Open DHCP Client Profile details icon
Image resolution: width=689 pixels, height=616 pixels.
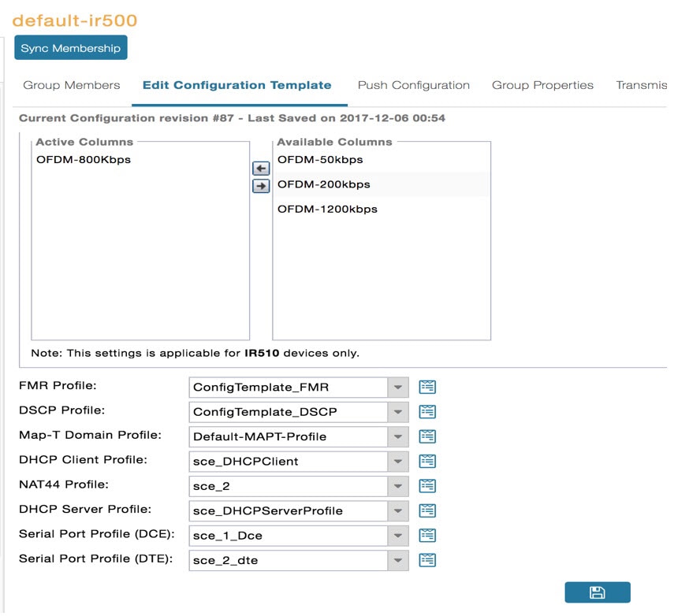pos(427,462)
